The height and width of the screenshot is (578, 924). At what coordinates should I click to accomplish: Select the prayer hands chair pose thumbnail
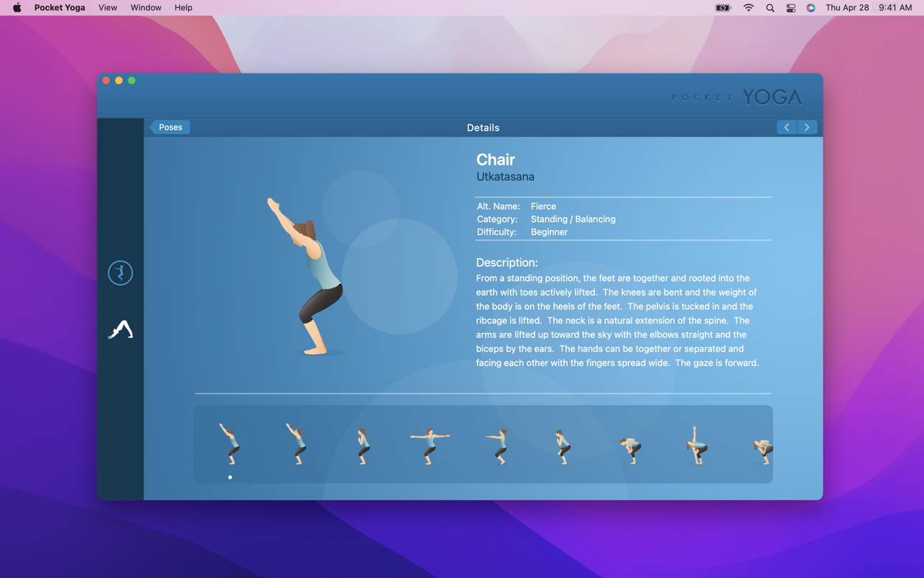click(363, 446)
